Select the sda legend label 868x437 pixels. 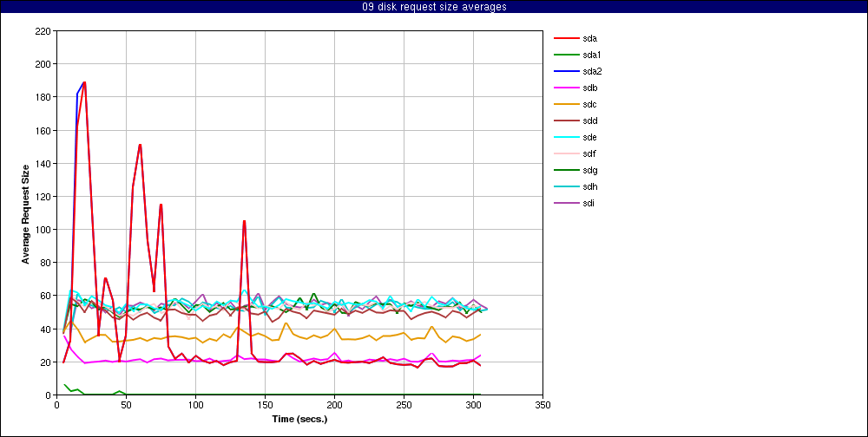click(589, 38)
